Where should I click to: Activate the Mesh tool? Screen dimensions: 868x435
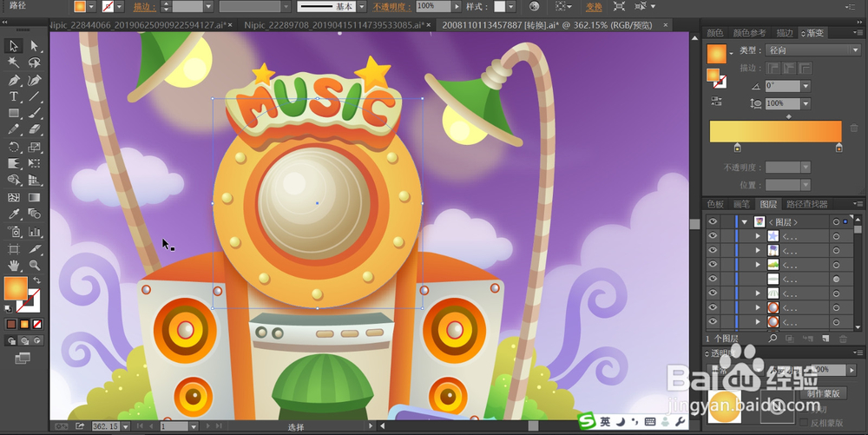(x=14, y=197)
